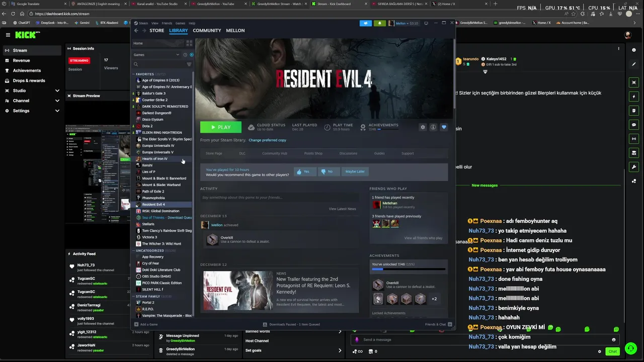644x362 pixels.
Task: Click the lightning bolt icon on right rail
Action: pos(634,97)
